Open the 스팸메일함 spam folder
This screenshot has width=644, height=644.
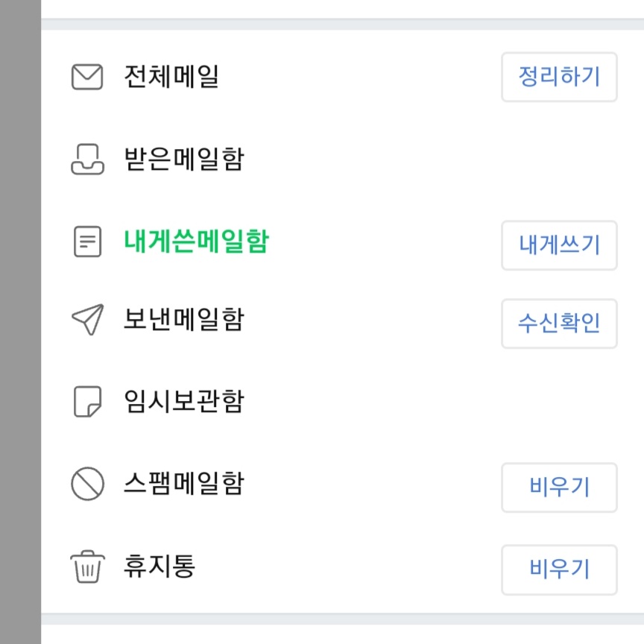[x=183, y=484]
